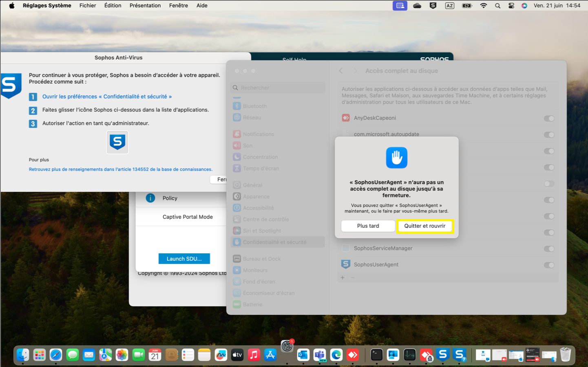588x367 pixels.
Task: Open Microsoft Outlook from the Dock
Action: click(x=303, y=355)
